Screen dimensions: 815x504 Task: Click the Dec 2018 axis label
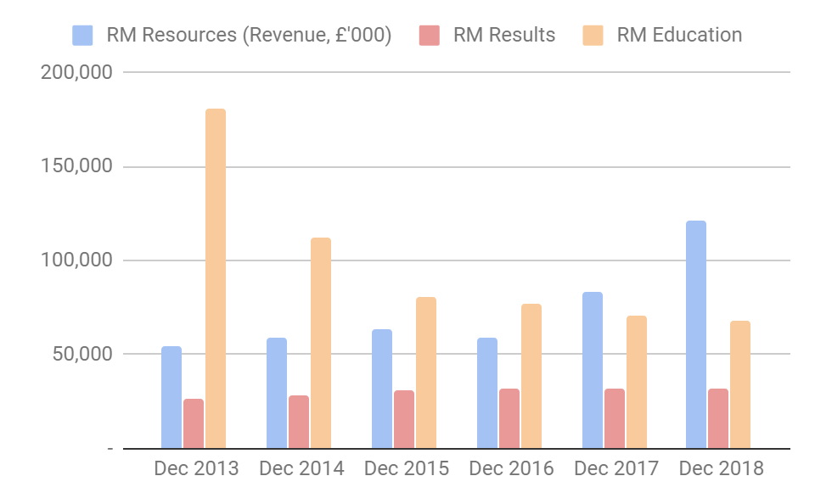[x=722, y=468]
